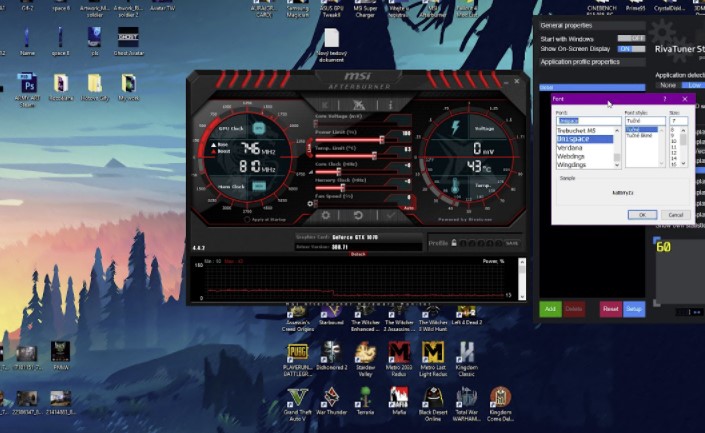Click the Power Limit slider handle
The width and height of the screenshot is (705, 433).
click(382, 140)
